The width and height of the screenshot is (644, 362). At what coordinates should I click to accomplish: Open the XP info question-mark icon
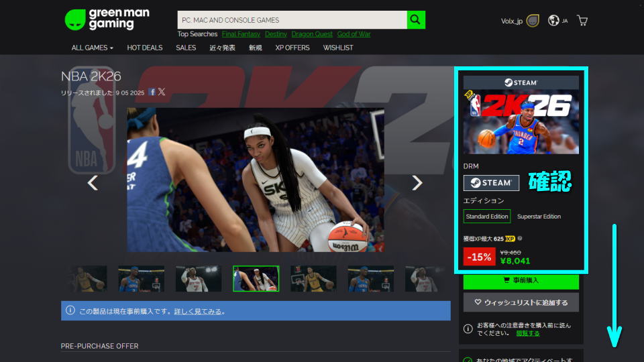point(520,239)
